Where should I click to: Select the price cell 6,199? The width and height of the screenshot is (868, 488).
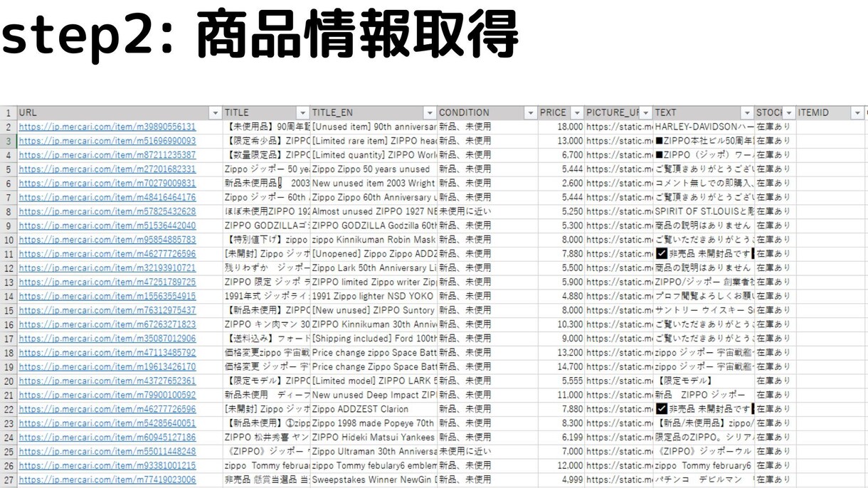pyautogui.click(x=561, y=437)
